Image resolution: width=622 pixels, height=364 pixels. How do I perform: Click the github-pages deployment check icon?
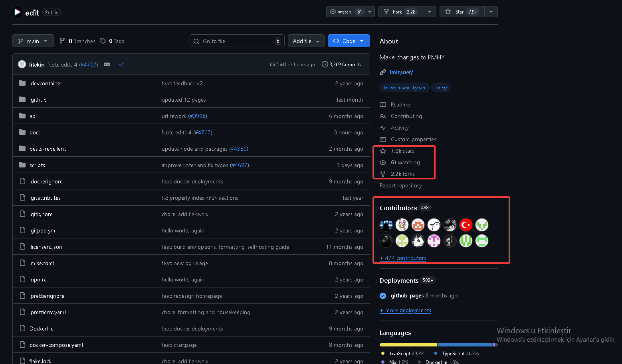tap(383, 295)
